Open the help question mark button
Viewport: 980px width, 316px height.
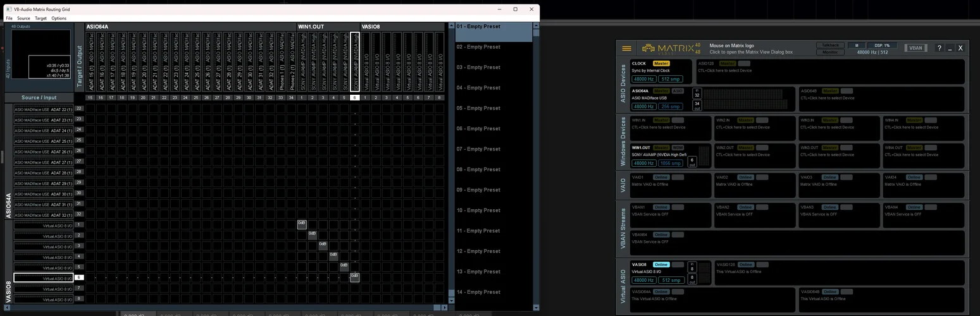(939, 48)
